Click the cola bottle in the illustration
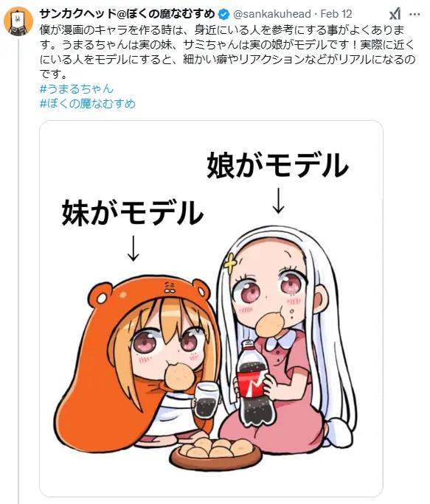 [x=254, y=384]
